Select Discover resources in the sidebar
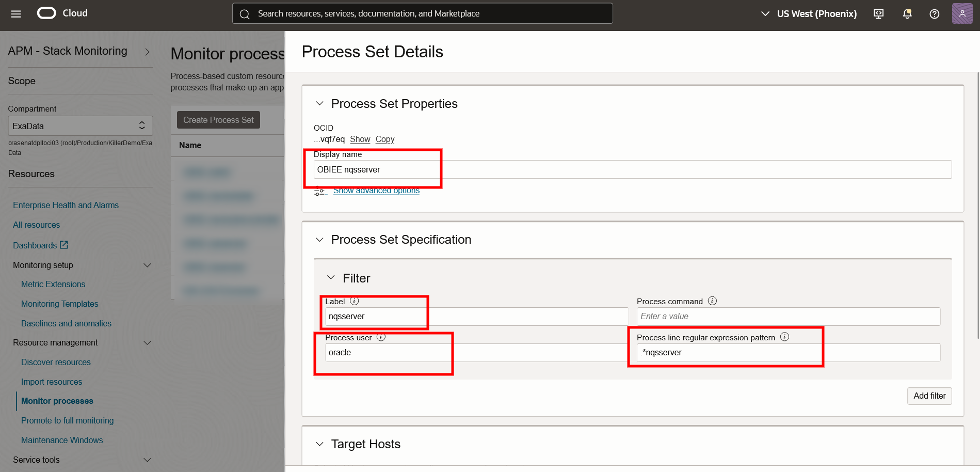 [56, 362]
